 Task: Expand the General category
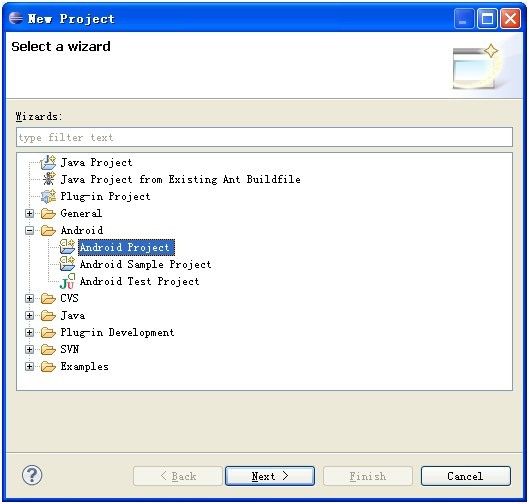pos(29,214)
